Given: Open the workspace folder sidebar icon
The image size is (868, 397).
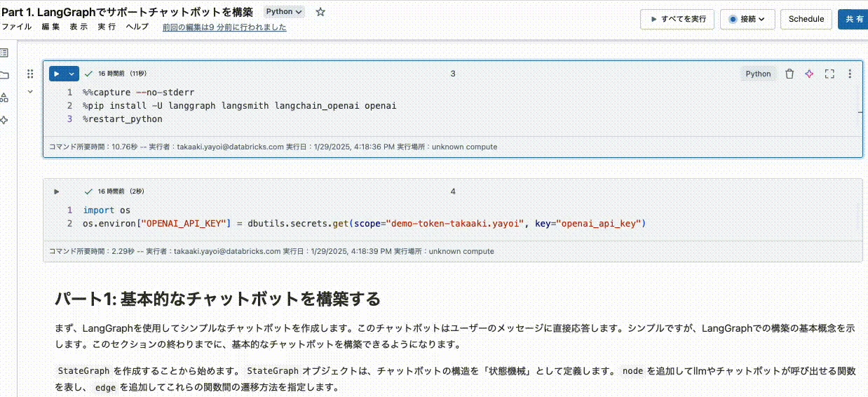Looking at the screenshot, I should click(4, 75).
